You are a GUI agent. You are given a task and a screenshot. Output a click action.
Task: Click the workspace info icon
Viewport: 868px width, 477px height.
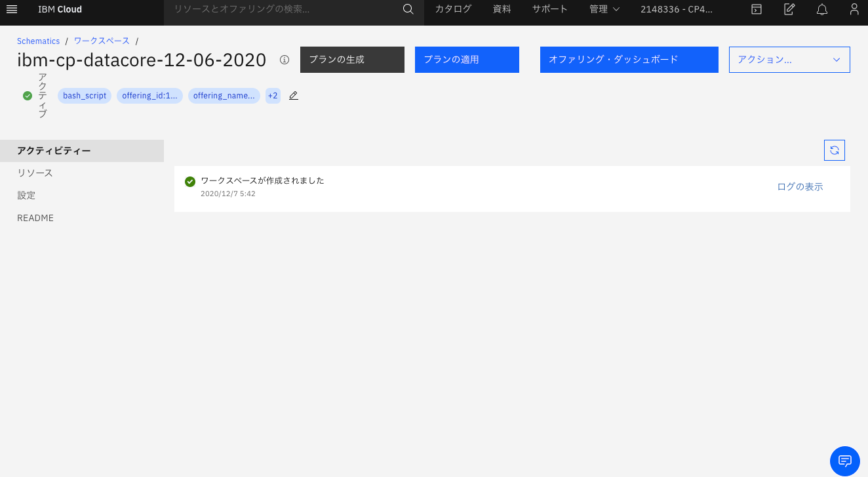click(285, 60)
